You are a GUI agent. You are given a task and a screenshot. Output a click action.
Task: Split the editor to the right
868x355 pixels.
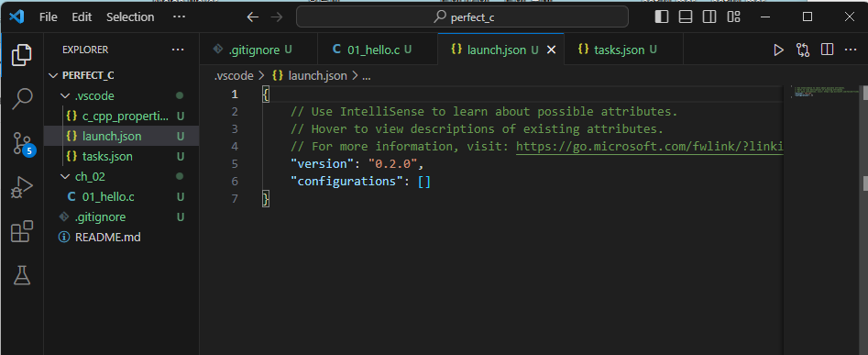point(827,50)
